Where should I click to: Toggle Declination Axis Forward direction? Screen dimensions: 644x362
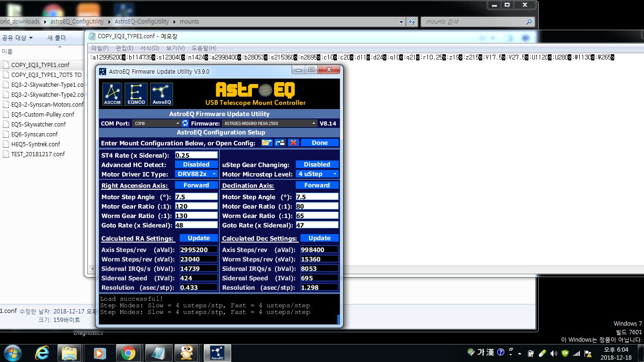(317, 185)
